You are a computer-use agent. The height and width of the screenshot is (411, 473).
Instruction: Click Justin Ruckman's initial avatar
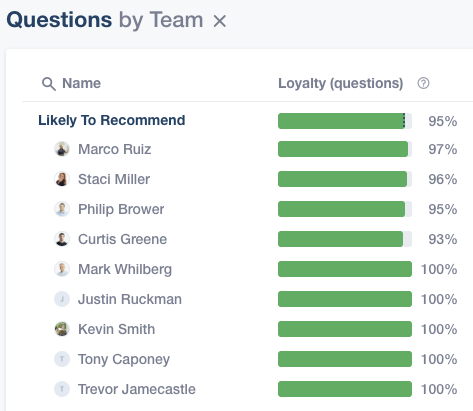[x=62, y=299]
